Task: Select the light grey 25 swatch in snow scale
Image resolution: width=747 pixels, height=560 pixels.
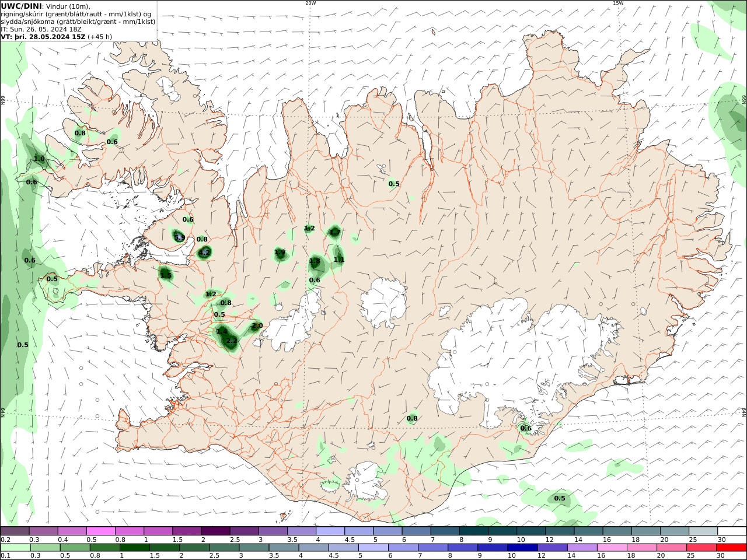Action: 703,531
